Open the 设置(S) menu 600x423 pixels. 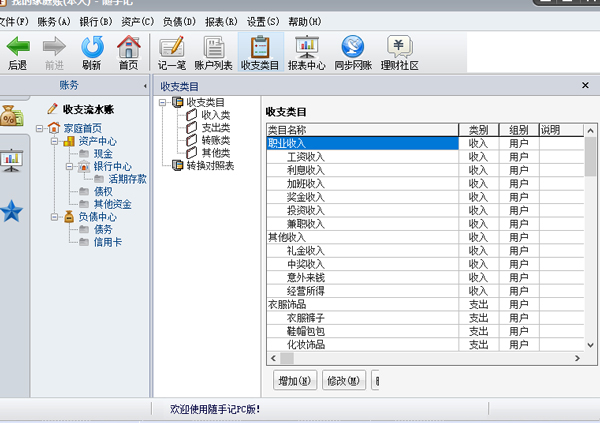click(263, 22)
